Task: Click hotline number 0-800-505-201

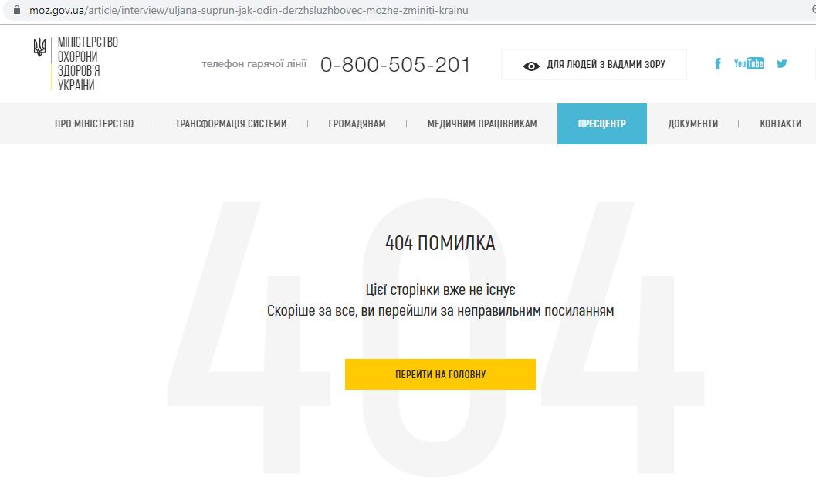Action: pos(395,65)
